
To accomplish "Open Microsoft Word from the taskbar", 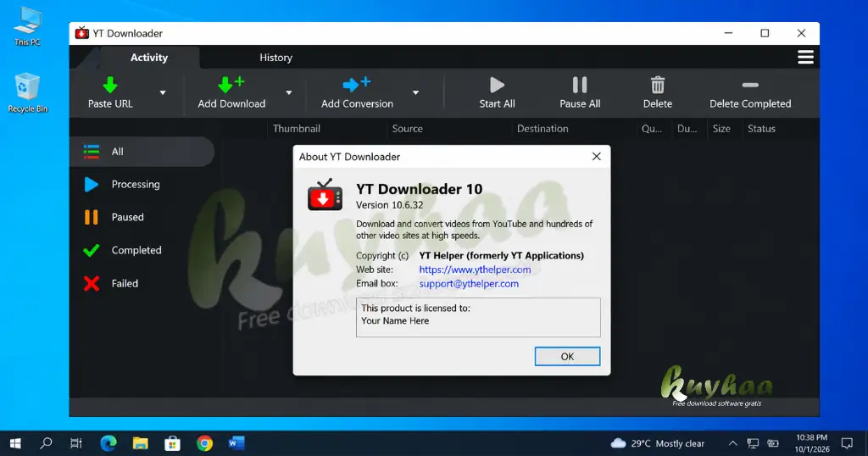I will pyautogui.click(x=236, y=443).
